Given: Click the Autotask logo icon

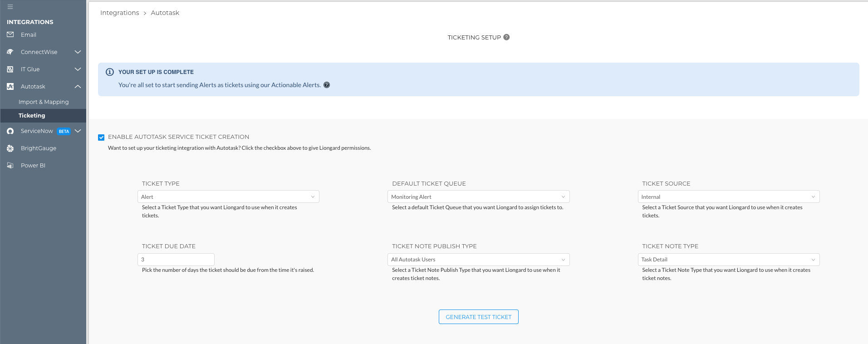Looking at the screenshot, I should tap(10, 86).
